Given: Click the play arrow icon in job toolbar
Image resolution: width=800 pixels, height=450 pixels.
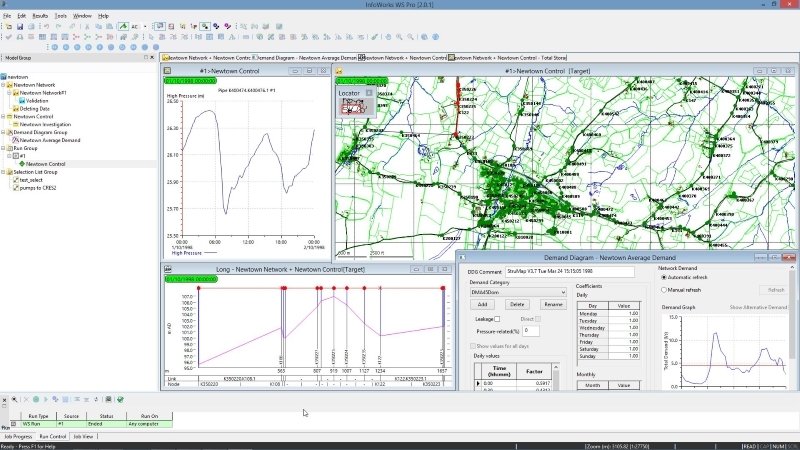Looking at the screenshot, I should [x=45, y=399].
